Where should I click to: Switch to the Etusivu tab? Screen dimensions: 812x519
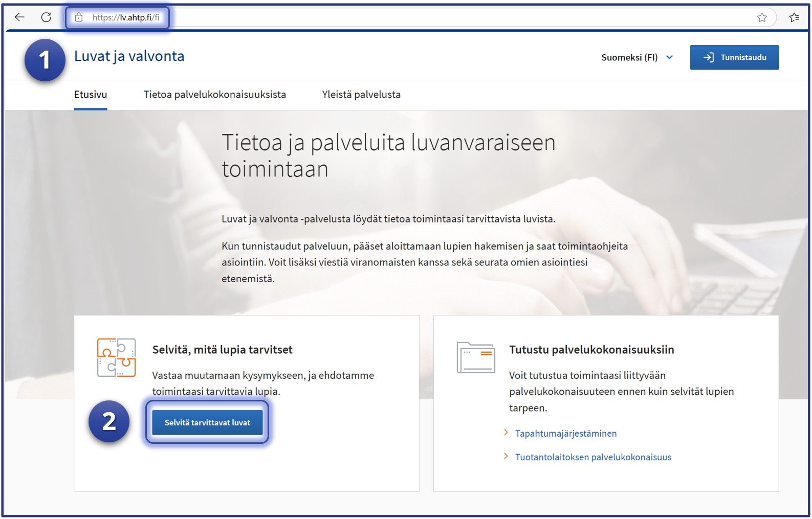[91, 95]
